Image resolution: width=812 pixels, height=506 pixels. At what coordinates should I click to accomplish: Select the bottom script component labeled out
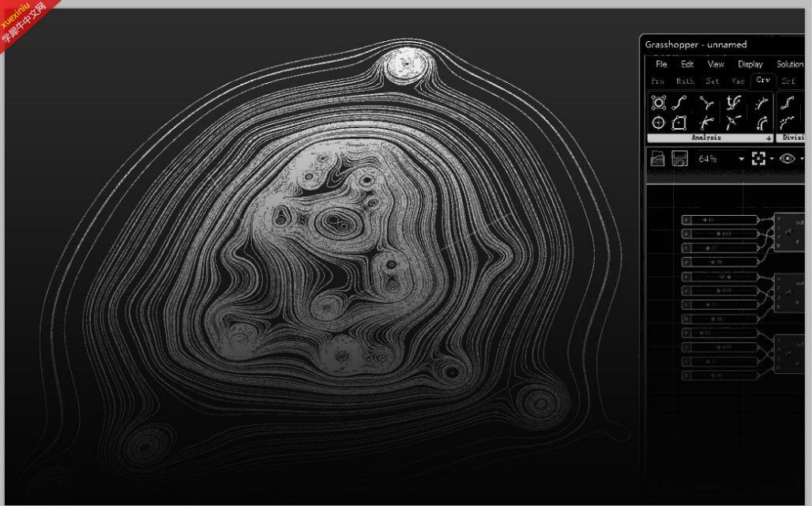(789, 353)
